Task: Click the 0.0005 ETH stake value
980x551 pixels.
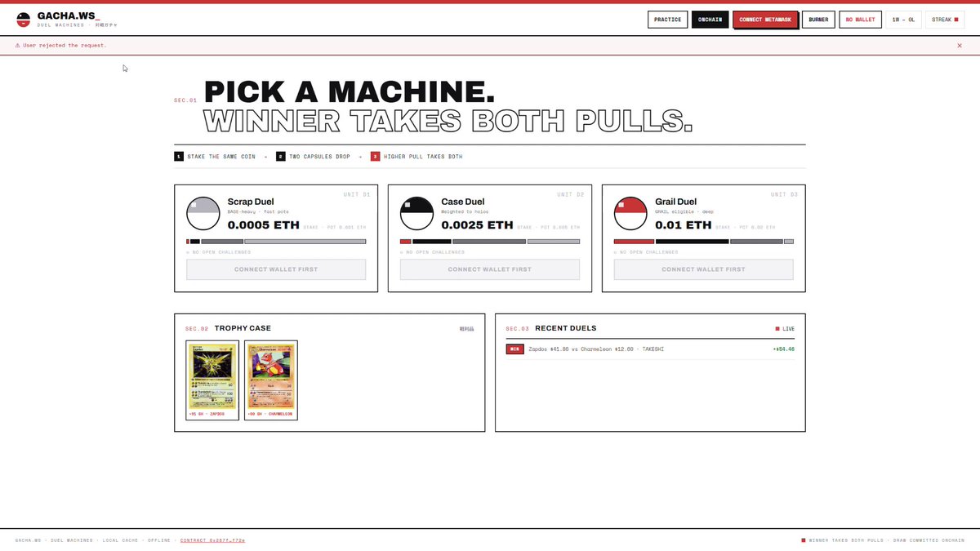Action: click(x=263, y=225)
